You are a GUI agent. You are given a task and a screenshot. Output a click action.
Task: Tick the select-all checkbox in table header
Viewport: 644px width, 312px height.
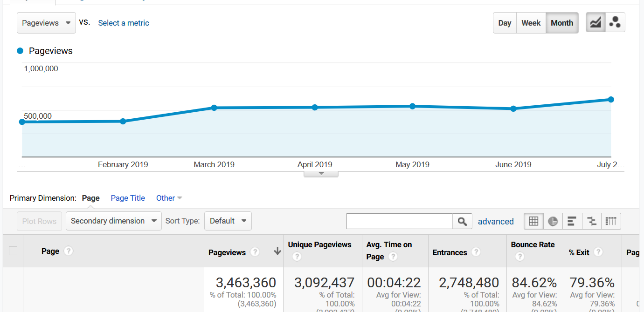pos(13,251)
